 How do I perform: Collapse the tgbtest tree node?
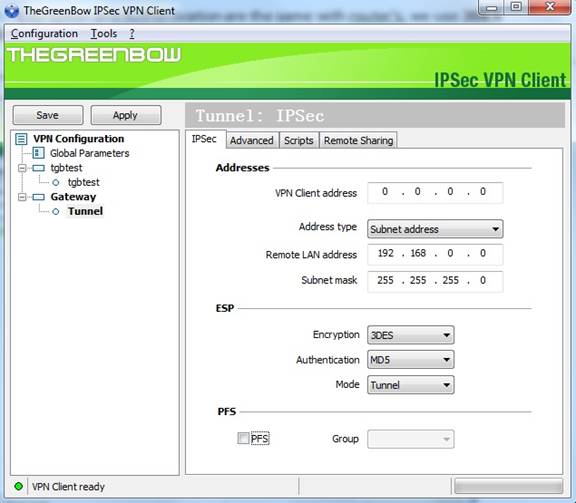click(x=22, y=168)
